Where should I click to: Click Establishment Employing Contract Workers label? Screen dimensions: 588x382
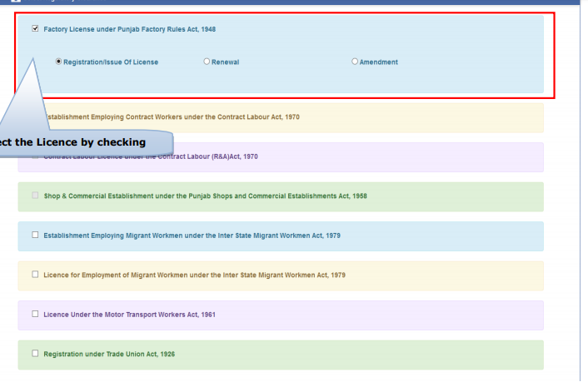point(171,117)
